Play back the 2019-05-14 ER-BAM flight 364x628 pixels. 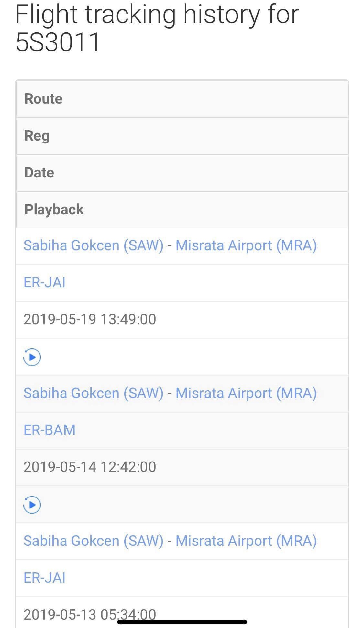[32, 505]
